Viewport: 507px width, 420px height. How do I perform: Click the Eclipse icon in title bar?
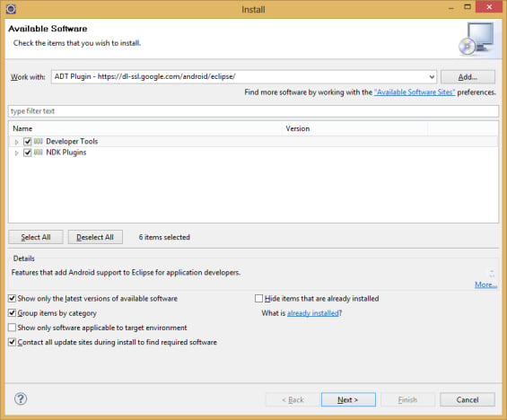(11, 9)
